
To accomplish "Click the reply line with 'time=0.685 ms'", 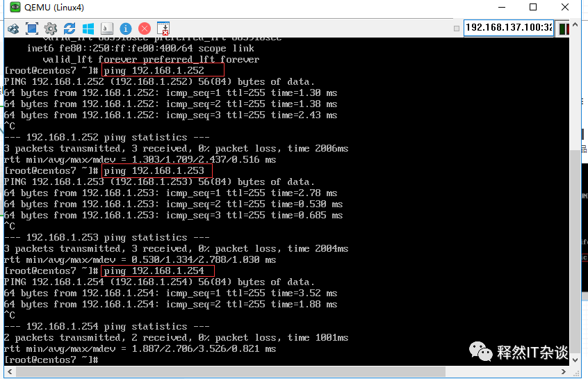I will [173, 215].
